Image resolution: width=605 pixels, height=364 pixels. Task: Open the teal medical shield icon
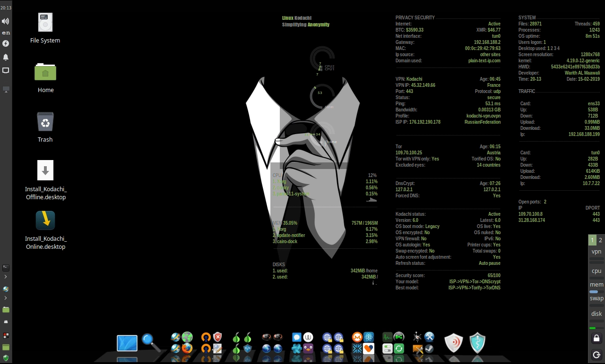point(478,343)
